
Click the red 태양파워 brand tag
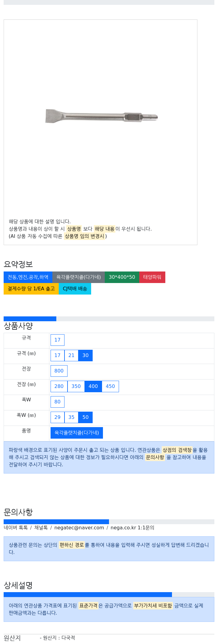(x=152, y=277)
